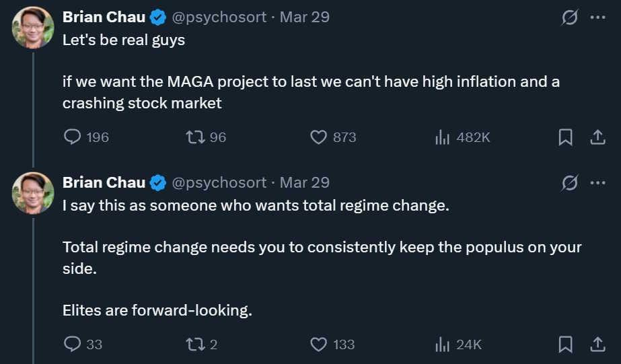Open Grok explain icon on second tweet
Image resolution: width=621 pixels, height=364 pixels.
pyautogui.click(x=570, y=183)
